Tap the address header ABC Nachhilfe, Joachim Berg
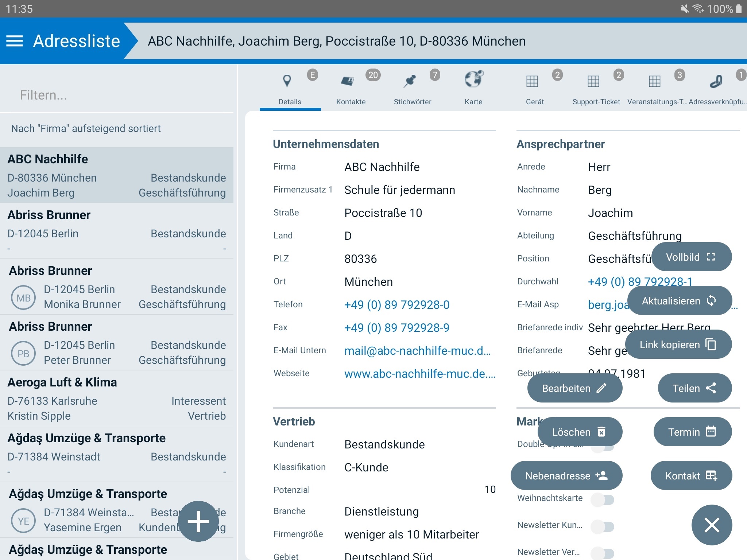Viewport: 747px width, 560px height. click(x=336, y=41)
